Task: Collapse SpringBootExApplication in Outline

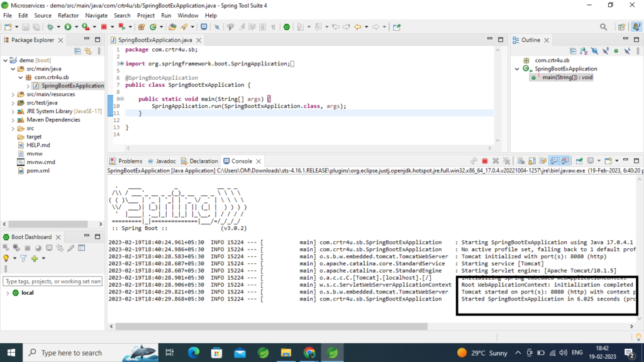Action: (x=517, y=69)
